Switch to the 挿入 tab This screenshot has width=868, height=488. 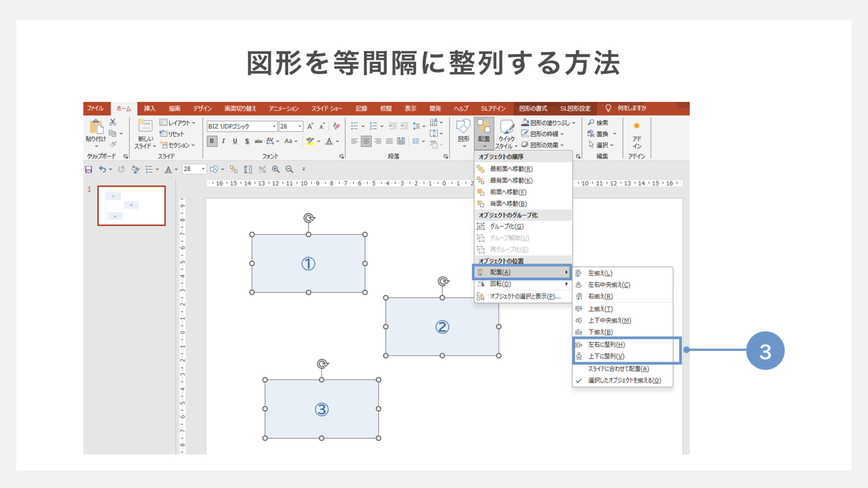click(x=150, y=108)
